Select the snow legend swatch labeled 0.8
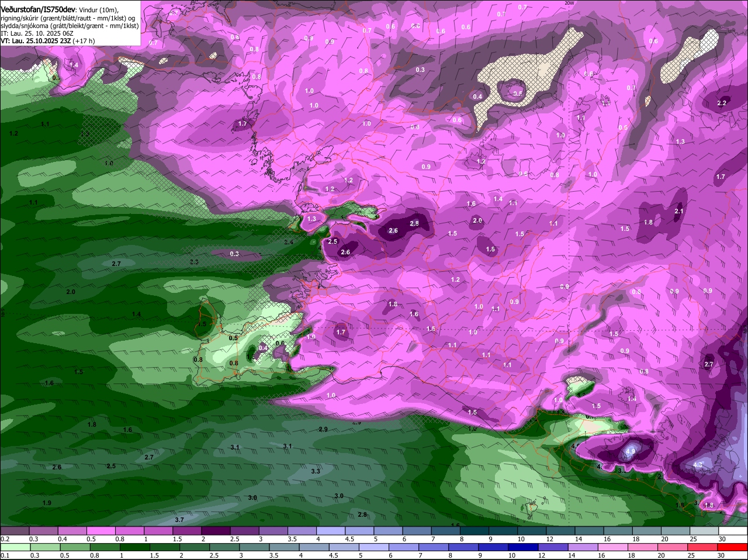748x560 pixels. [129, 531]
